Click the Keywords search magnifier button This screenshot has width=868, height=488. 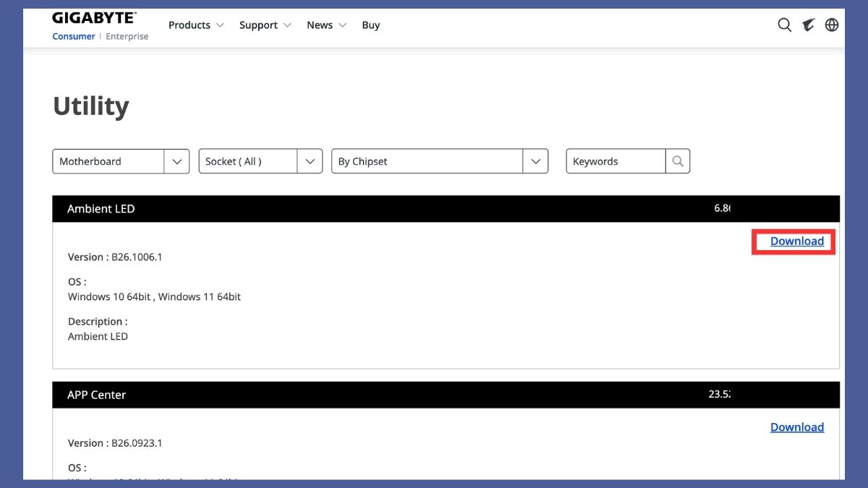click(x=678, y=161)
